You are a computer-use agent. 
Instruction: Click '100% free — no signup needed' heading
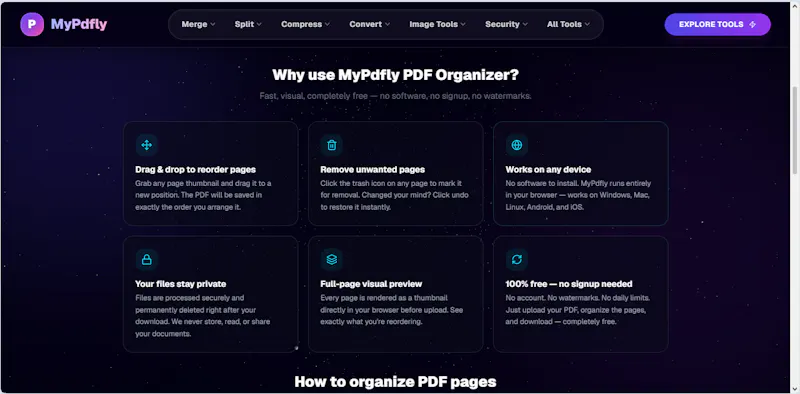click(x=569, y=284)
